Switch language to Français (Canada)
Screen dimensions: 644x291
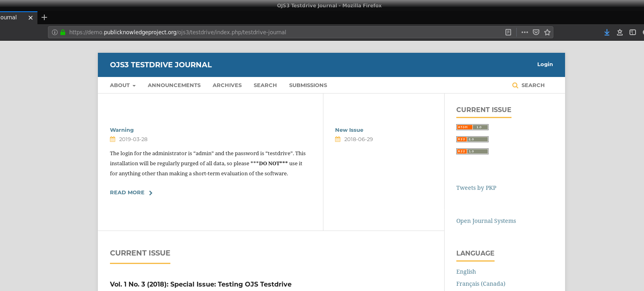click(x=480, y=284)
